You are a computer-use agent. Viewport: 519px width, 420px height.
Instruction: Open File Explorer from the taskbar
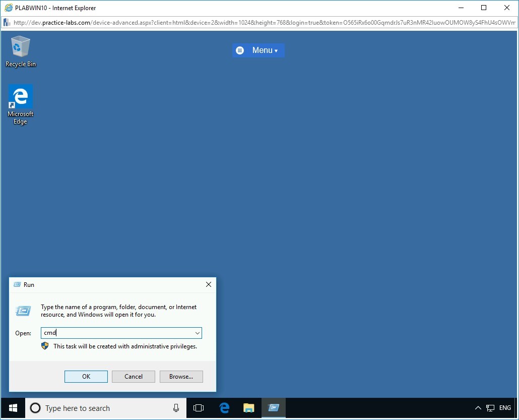click(249, 408)
